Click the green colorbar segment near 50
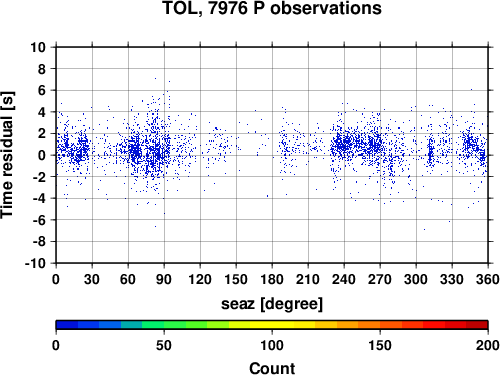 coord(164,325)
